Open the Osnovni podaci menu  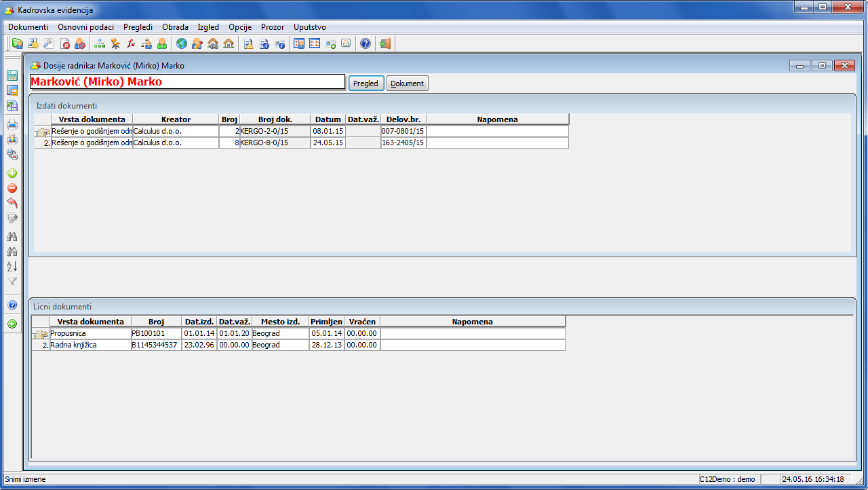[85, 27]
